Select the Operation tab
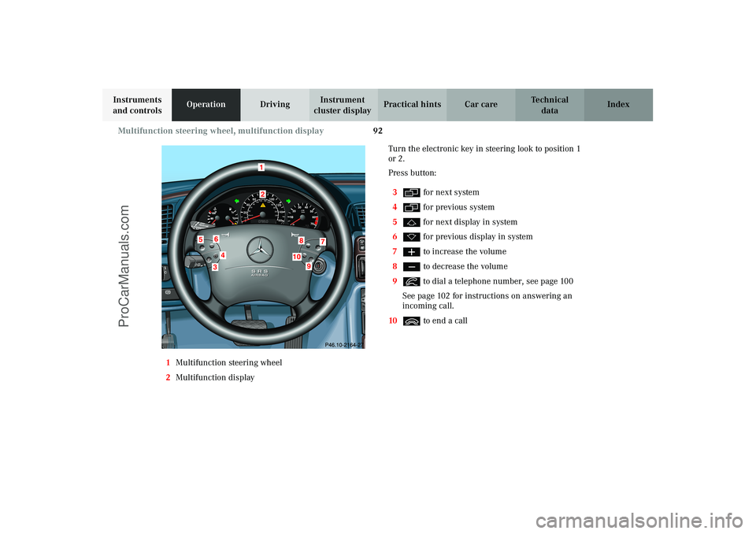This screenshot has width=756, height=534. coord(206,105)
